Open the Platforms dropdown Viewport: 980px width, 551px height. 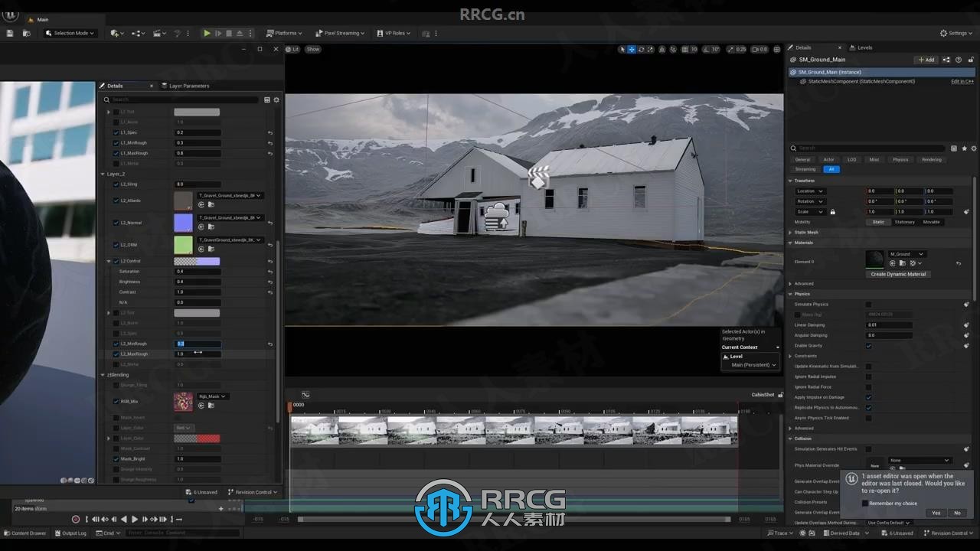[284, 33]
